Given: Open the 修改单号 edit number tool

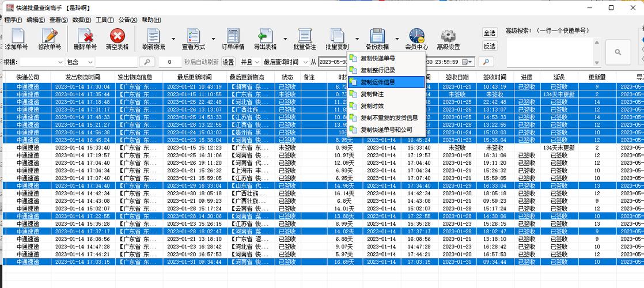Looking at the screenshot, I should pyautogui.click(x=50, y=39).
